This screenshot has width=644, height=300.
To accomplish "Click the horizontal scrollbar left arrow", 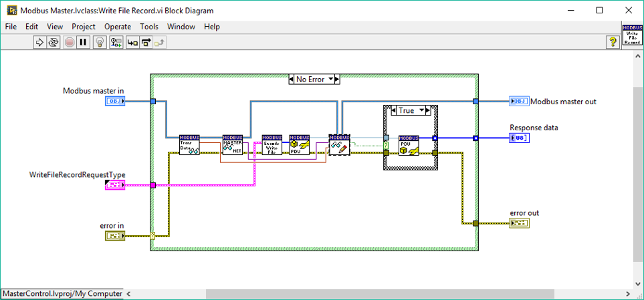I will tap(128, 294).
